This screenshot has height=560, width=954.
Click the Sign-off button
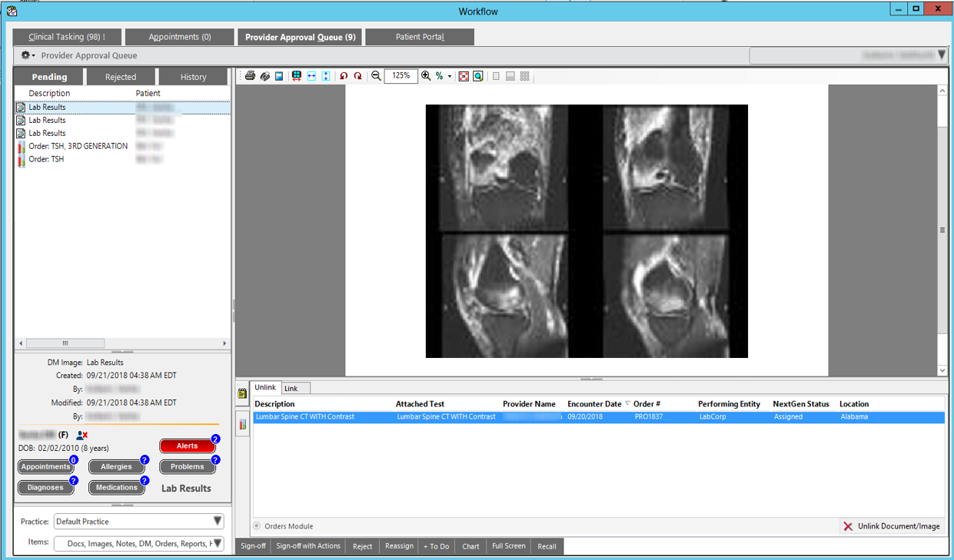pos(253,546)
